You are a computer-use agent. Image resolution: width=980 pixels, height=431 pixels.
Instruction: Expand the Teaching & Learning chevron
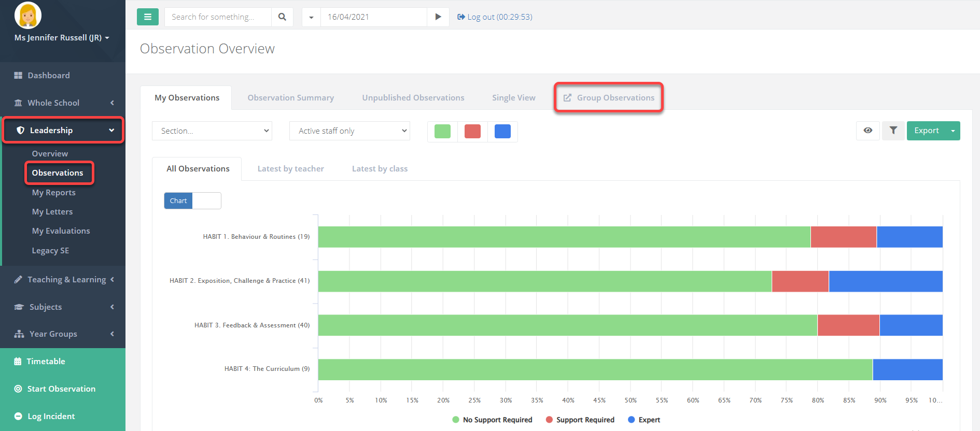point(112,279)
